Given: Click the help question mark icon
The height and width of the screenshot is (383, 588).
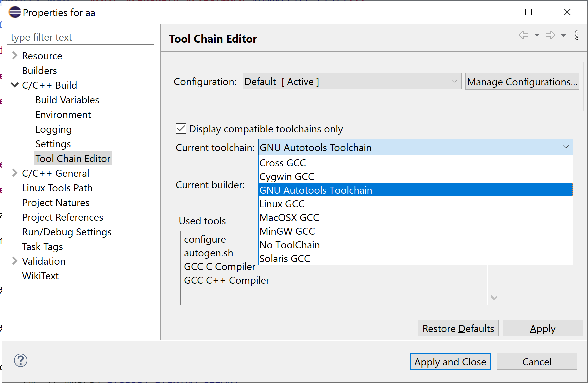Looking at the screenshot, I should coord(21,360).
